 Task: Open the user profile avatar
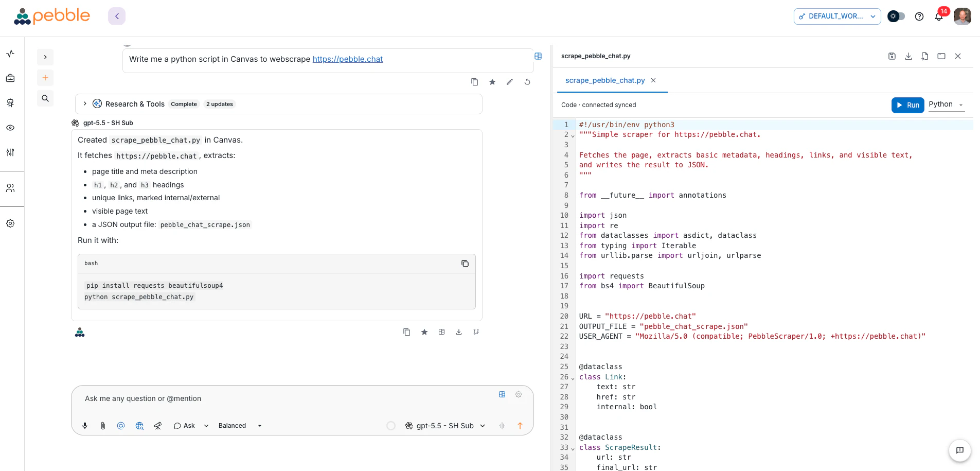point(963,16)
